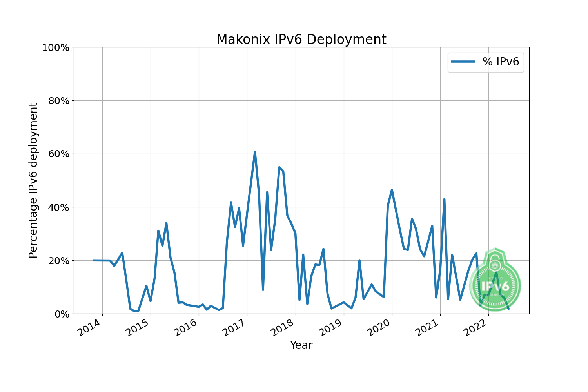Click the 100% y-axis tick label
588x392 pixels.
click(55, 48)
